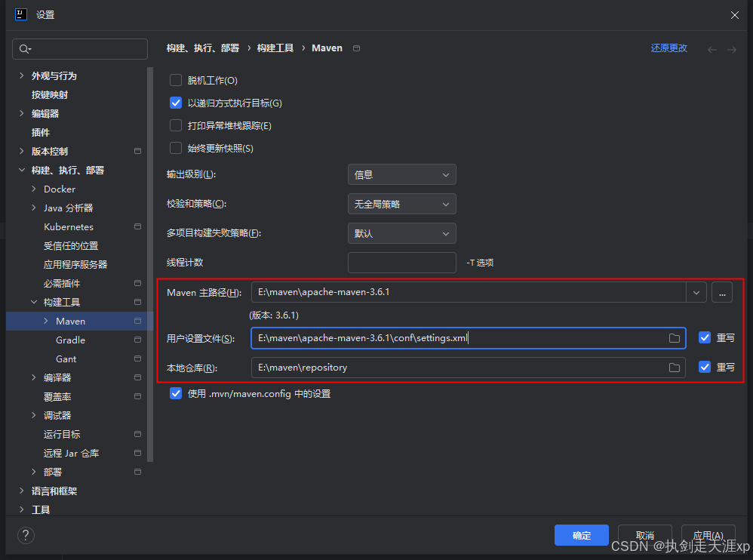Viewport: 753px width, 560px height.
Task: Disable the 以递归方式执行目标(G) checkbox
Action: (x=176, y=103)
